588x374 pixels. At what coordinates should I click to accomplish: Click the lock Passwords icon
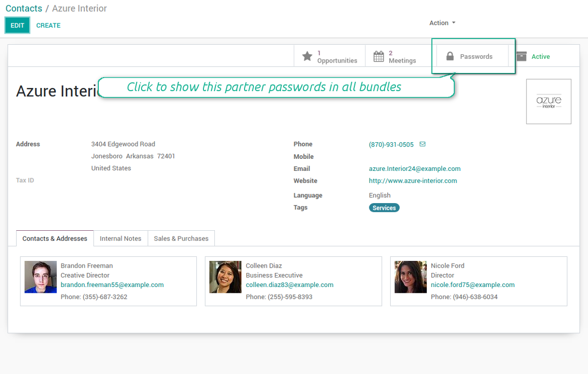click(x=450, y=56)
